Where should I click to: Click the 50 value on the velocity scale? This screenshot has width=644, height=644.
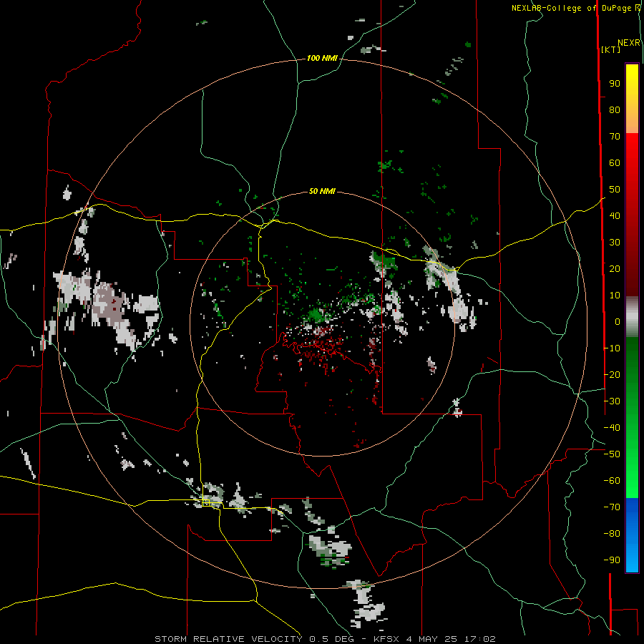coord(615,190)
